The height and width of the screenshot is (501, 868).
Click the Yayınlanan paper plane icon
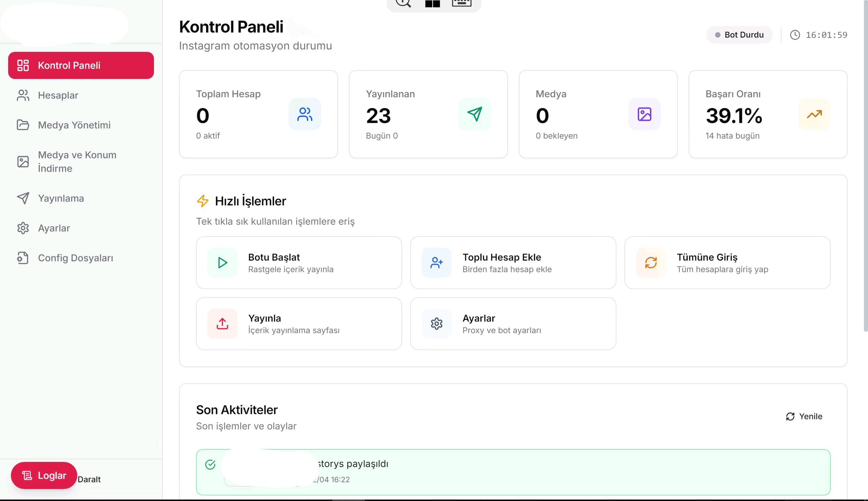pyautogui.click(x=475, y=114)
